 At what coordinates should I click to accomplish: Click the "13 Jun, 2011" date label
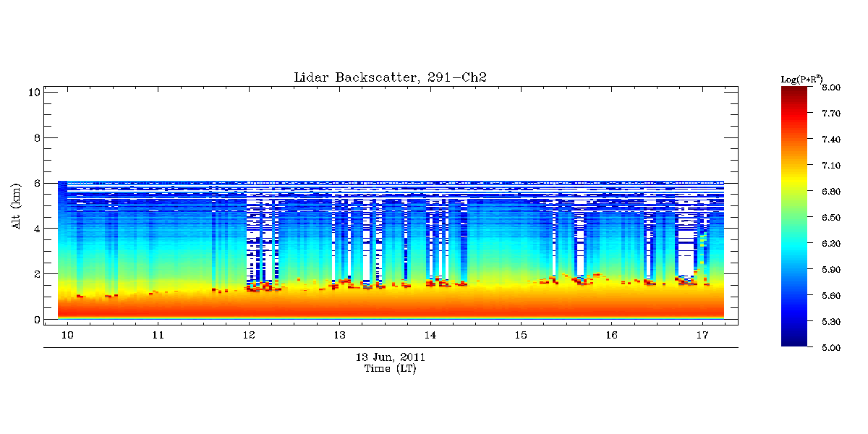point(391,357)
